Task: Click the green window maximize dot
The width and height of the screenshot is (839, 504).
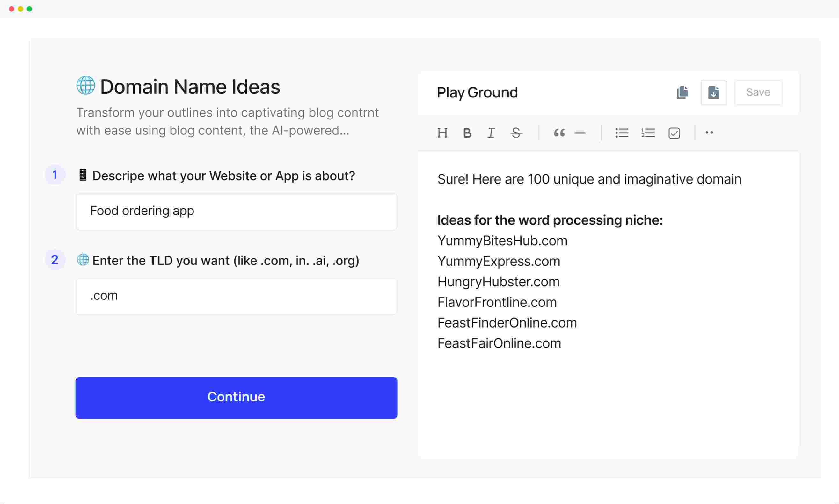Action: (x=30, y=9)
